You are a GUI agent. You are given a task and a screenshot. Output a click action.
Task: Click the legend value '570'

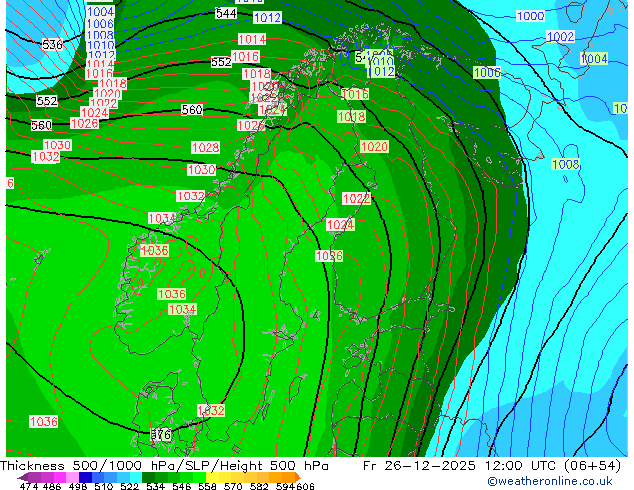point(233,486)
